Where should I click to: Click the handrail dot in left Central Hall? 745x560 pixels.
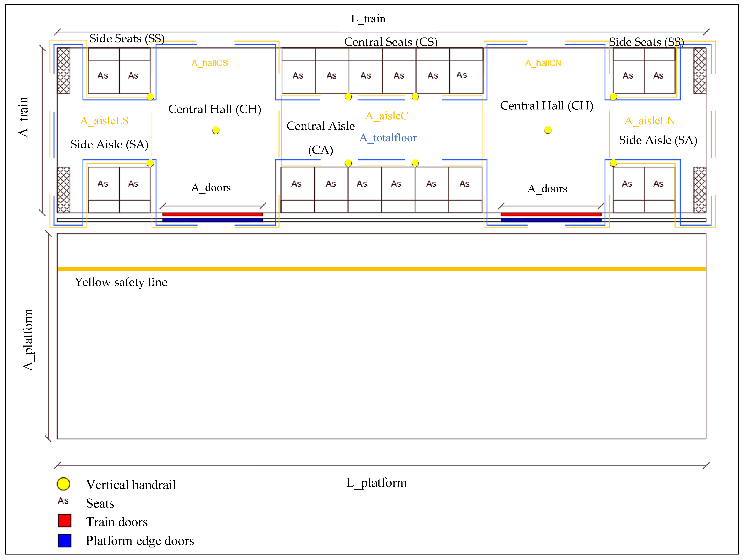click(x=216, y=130)
